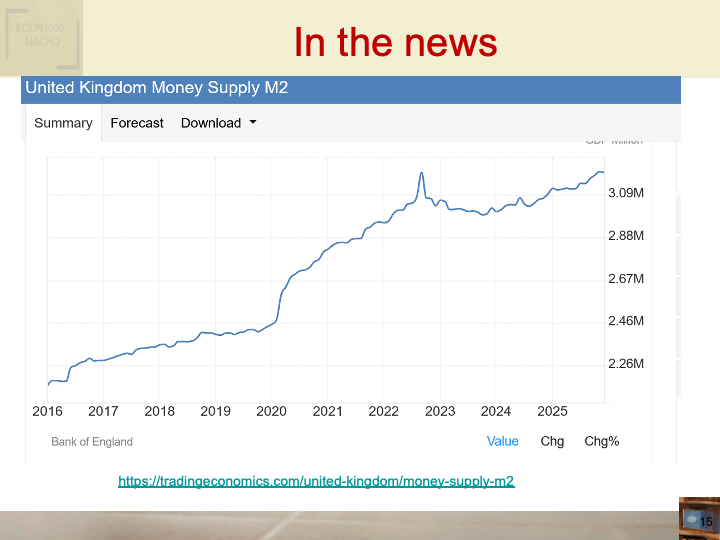
Task: Click the 2.26M y-axis label
Action: [625, 364]
